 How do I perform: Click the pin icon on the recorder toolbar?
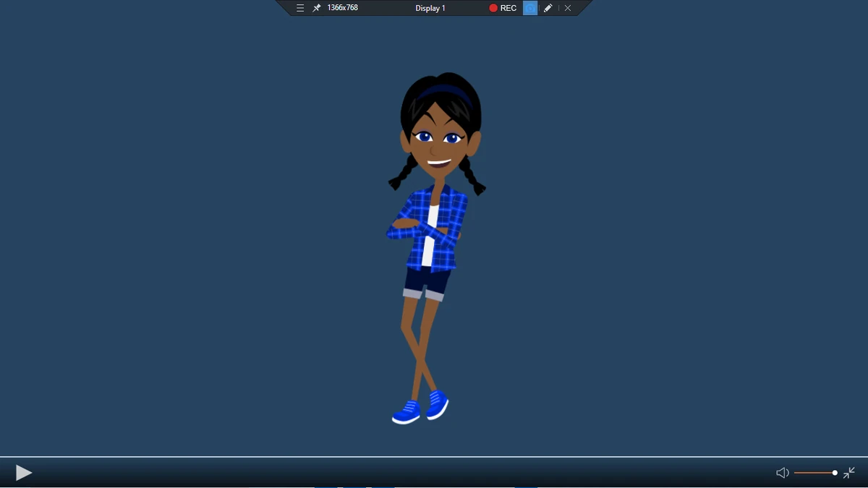coord(315,8)
